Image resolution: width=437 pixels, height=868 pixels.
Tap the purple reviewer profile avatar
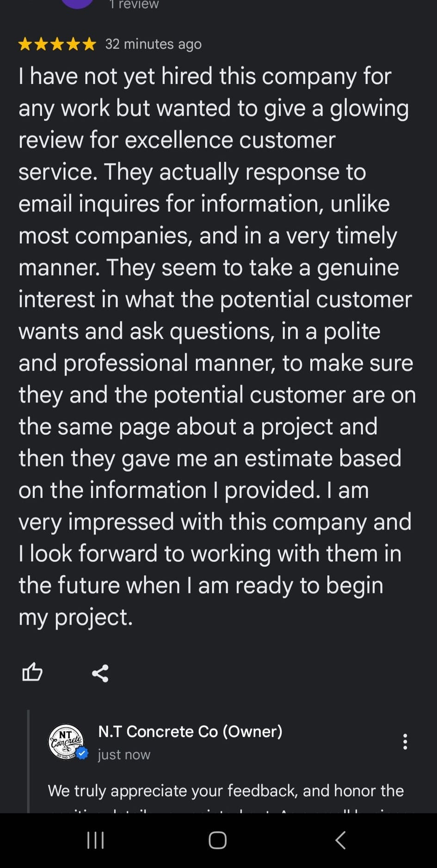[x=77, y=3]
